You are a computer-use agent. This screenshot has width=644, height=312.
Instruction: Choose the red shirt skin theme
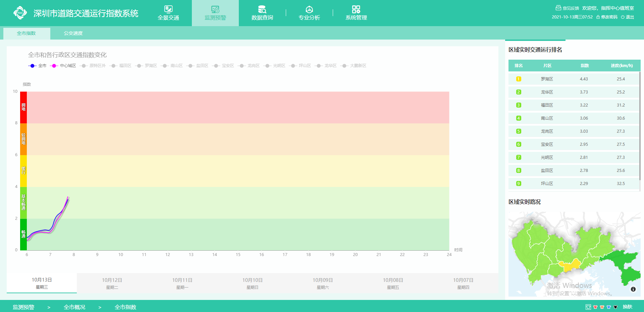point(595,307)
